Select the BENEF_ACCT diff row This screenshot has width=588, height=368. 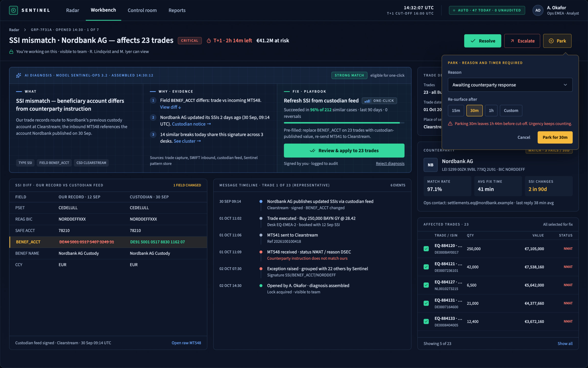coord(108,242)
